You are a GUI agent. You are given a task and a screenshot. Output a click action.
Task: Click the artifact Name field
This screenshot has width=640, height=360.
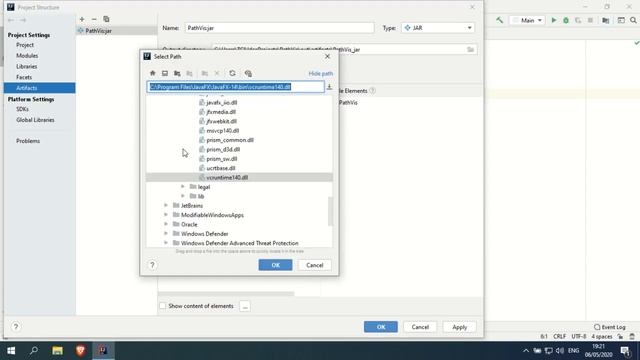point(279,28)
